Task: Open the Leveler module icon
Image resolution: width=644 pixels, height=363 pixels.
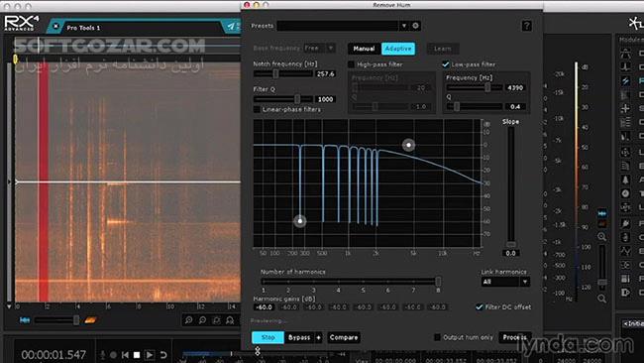Action: click(625, 152)
